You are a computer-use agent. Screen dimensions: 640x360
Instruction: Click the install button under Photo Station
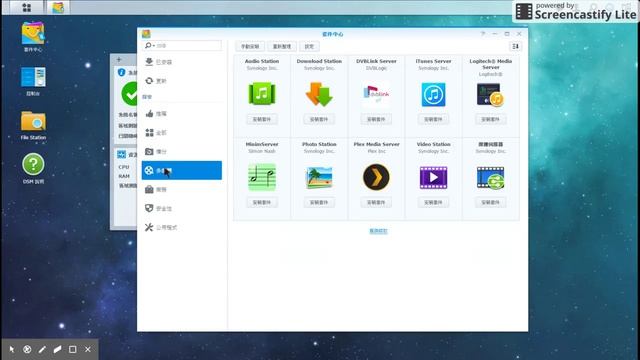tap(319, 202)
